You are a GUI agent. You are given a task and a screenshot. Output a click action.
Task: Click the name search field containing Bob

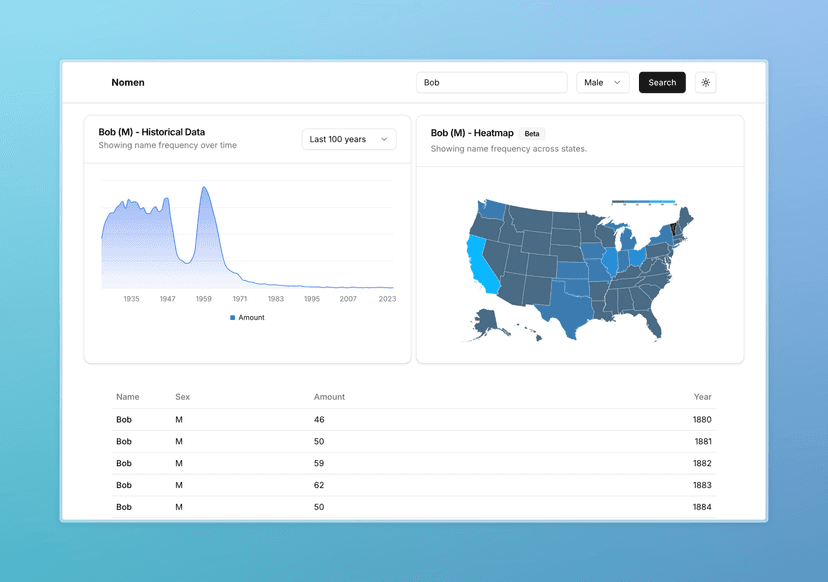[491, 83]
